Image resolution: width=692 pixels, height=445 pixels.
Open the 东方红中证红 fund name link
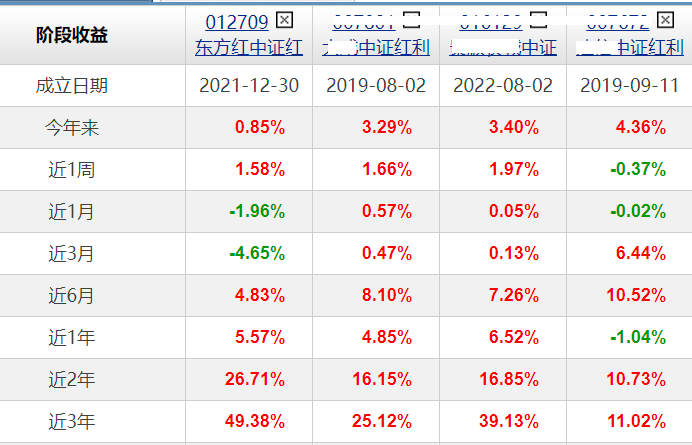pos(248,45)
